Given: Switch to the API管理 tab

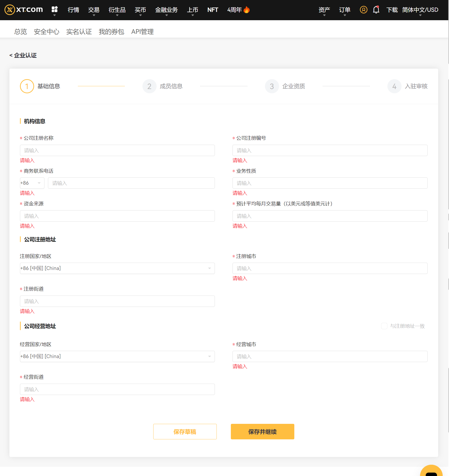Looking at the screenshot, I should click(142, 32).
